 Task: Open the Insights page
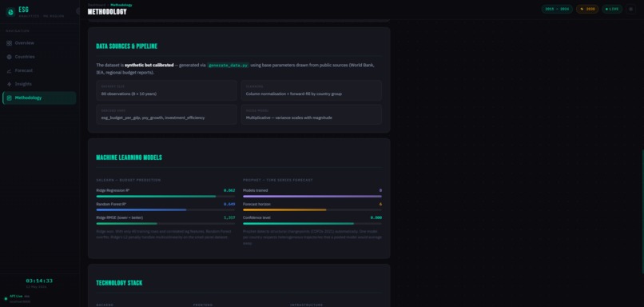coord(39,84)
